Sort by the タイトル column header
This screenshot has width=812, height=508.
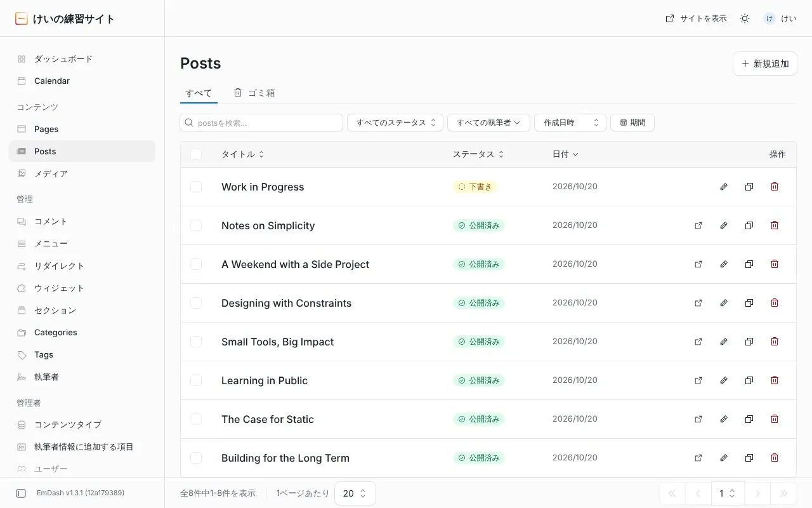coord(242,154)
